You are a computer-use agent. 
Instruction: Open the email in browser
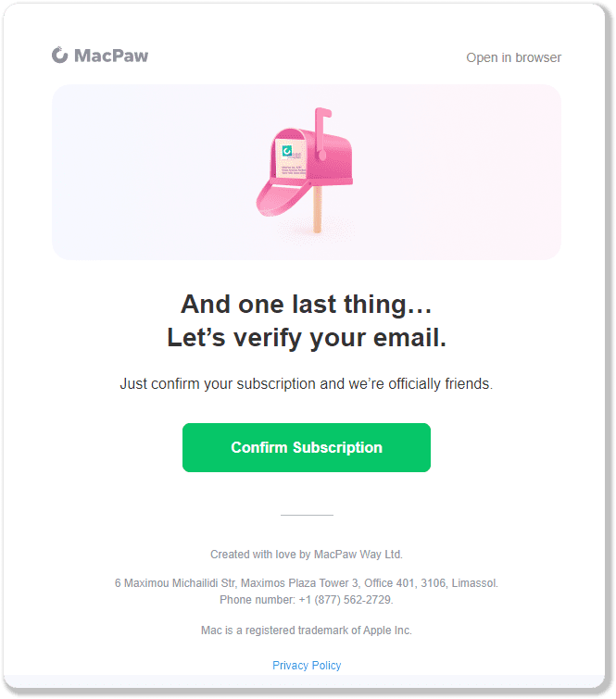click(x=513, y=57)
